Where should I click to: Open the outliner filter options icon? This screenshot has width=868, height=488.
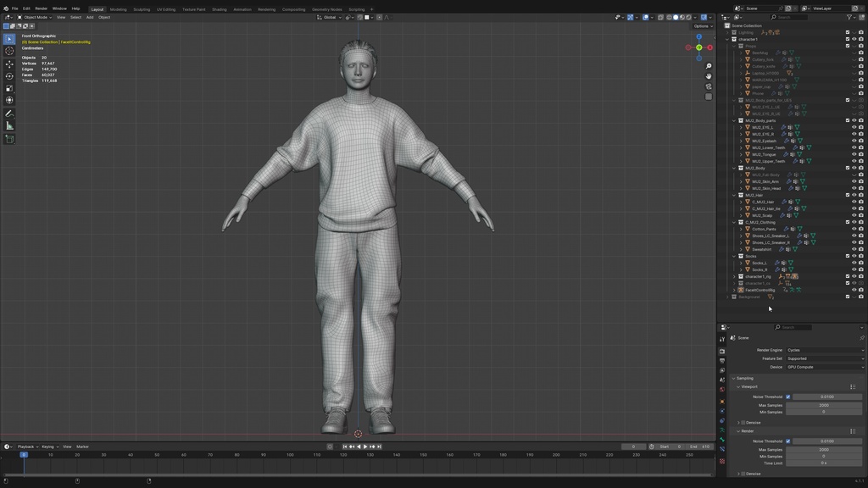[x=849, y=17]
